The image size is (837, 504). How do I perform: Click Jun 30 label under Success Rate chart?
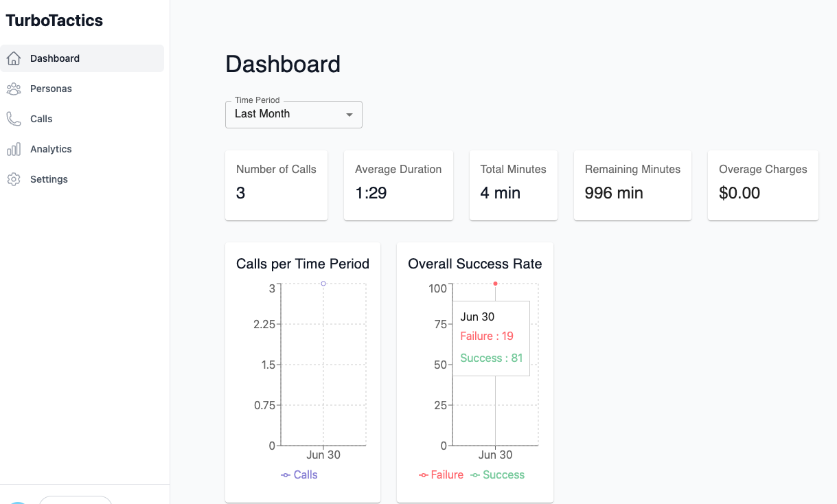[495, 455]
